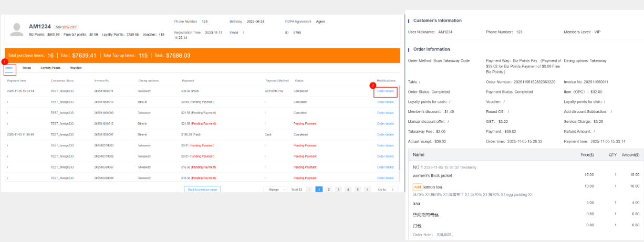Click Back to previous page button

coord(202,189)
